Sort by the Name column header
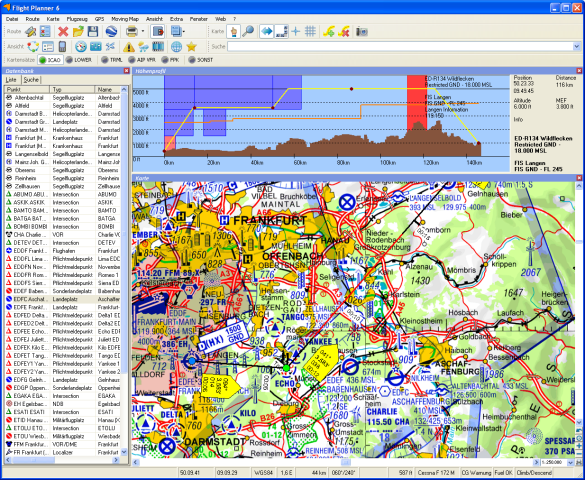 (108, 90)
